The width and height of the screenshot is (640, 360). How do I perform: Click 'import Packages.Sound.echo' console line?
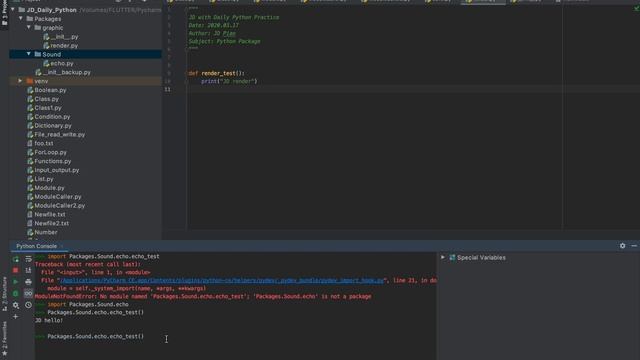88,304
